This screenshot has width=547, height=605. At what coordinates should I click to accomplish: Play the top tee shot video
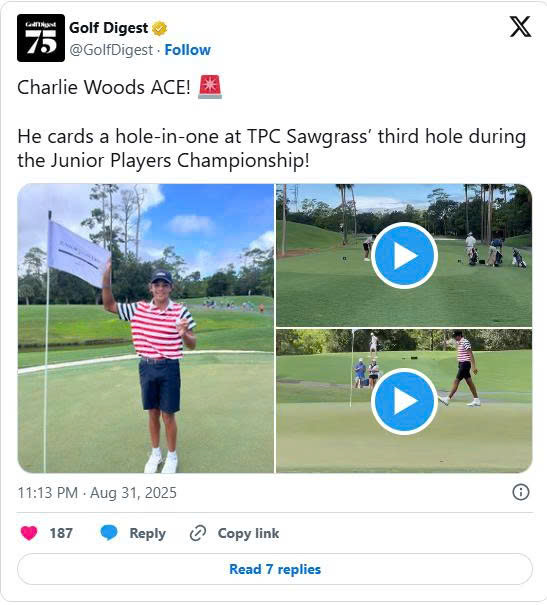click(404, 255)
